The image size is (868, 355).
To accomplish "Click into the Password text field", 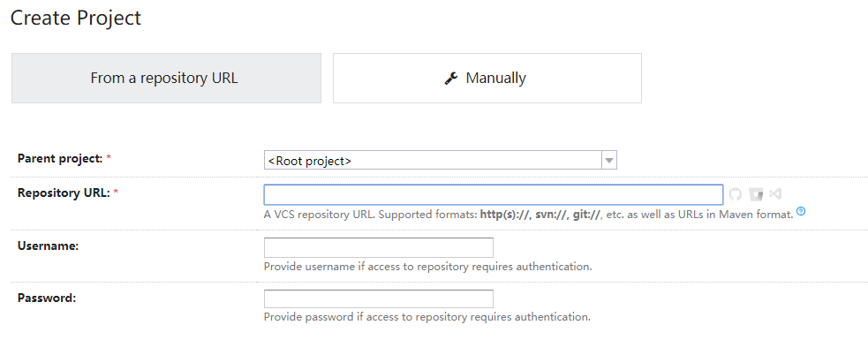I will pyautogui.click(x=378, y=299).
